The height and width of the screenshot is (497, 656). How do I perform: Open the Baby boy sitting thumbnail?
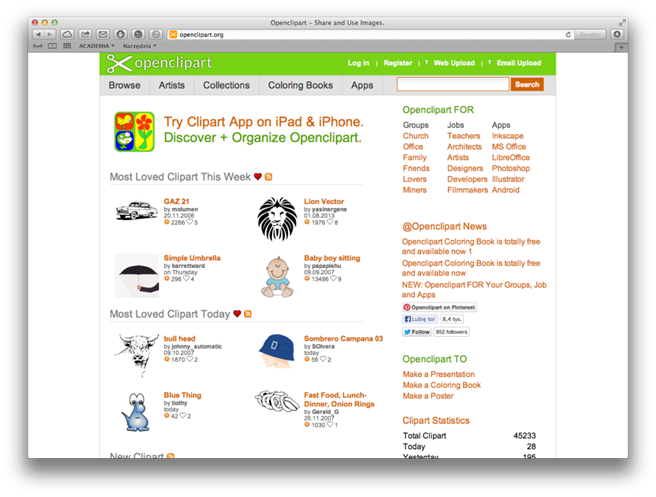click(x=277, y=277)
